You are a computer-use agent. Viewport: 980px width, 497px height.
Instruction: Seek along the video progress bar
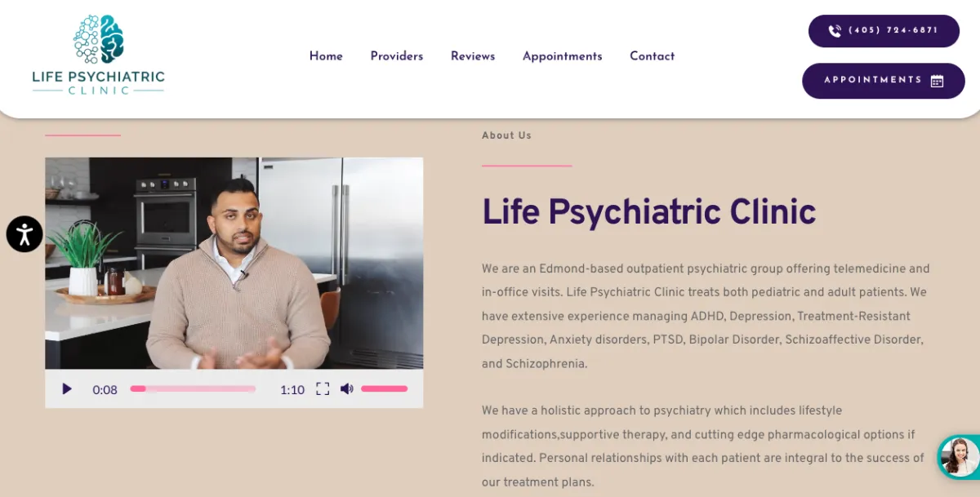pyautogui.click(x=193, y=389)
